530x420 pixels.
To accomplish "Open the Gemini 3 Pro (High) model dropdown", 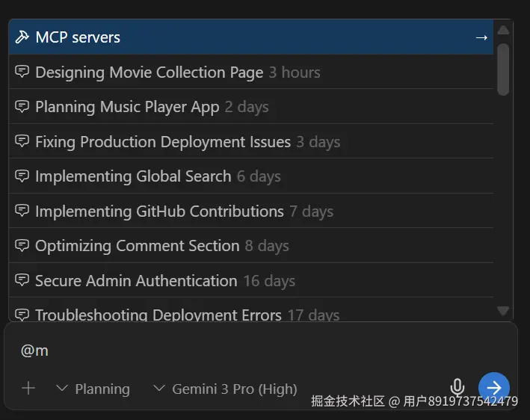I will pyautogui.click(x=225, y=389).
